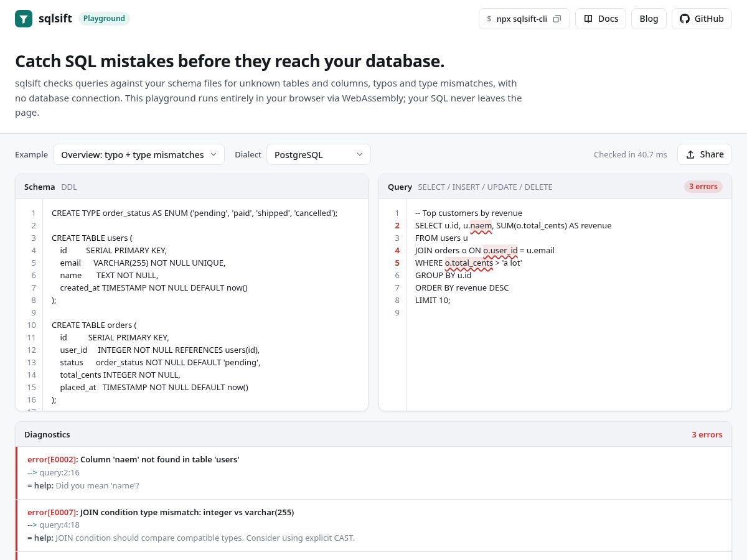This screenshot has height=560, width=747.
Task: Click the npx sqlsift-cli command text
Action: pos(522,19)
